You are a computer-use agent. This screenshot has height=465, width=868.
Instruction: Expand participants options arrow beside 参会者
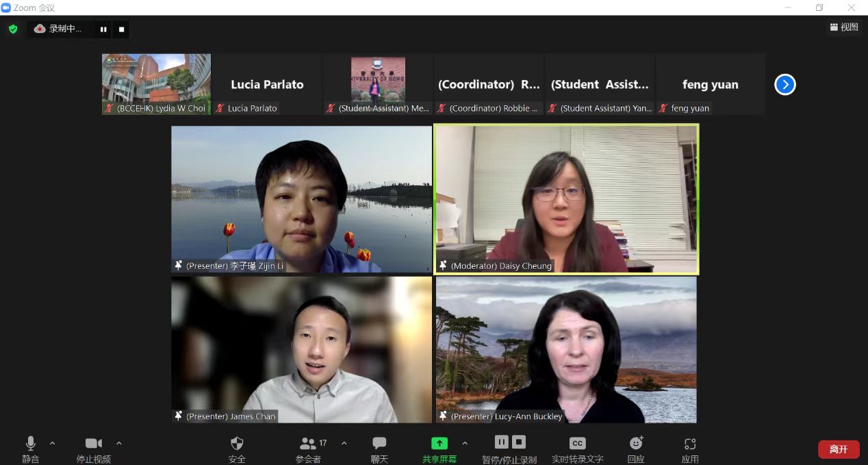344,443
